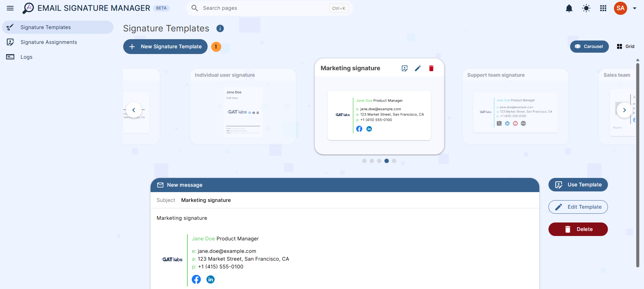Screen dimensions: 644x289
Task: Open the notifications bell
Action: pyautogui.click(x=569, y=8)
